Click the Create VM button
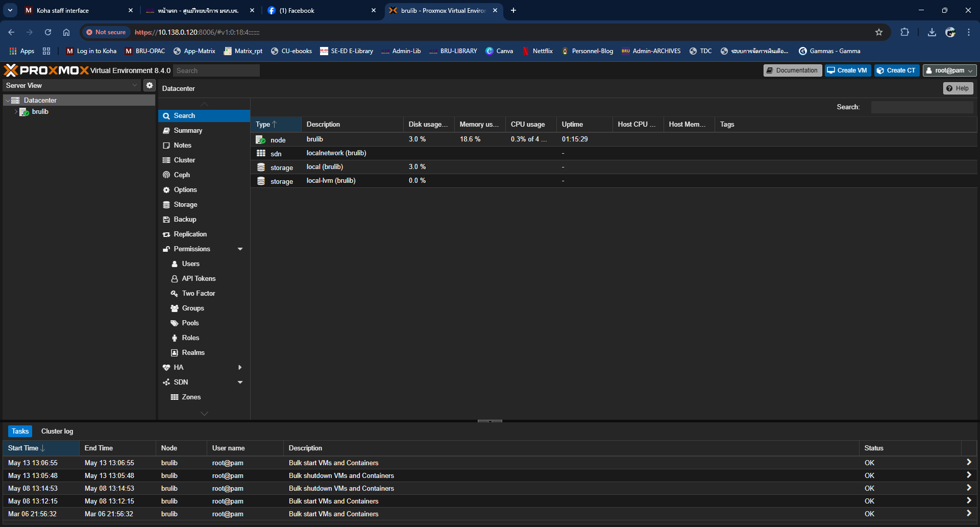The image size is (980, 527). click(x=847, y=70)
